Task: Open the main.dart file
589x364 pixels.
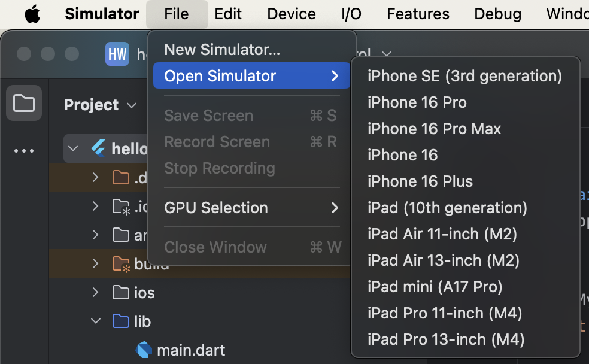Action: tap(191, 350)
